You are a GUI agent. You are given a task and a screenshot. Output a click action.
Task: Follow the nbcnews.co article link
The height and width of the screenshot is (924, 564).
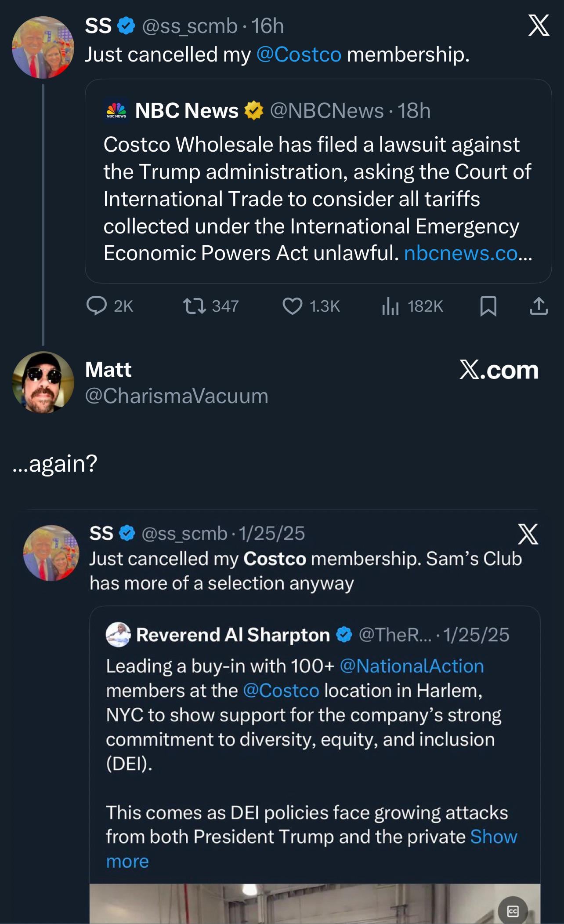[461, 253]
